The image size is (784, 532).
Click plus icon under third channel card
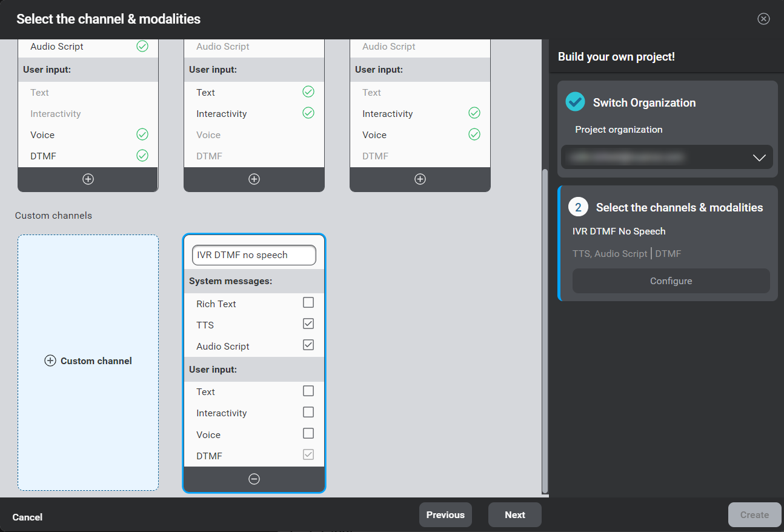coord(420,179)
